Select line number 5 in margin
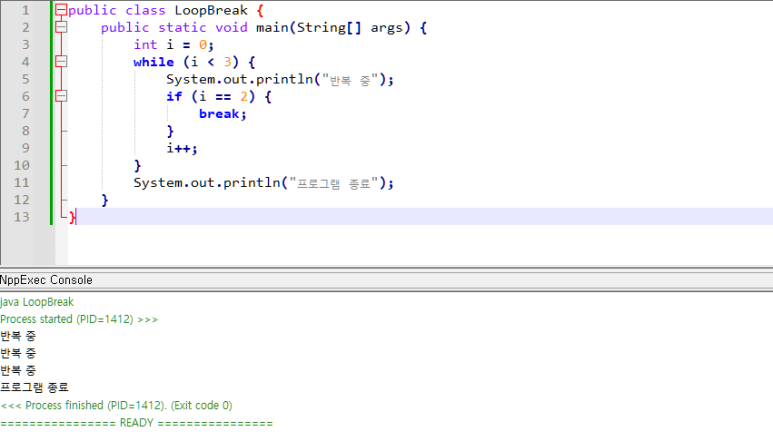The image size is (773, 441). [x=25, y=79]
